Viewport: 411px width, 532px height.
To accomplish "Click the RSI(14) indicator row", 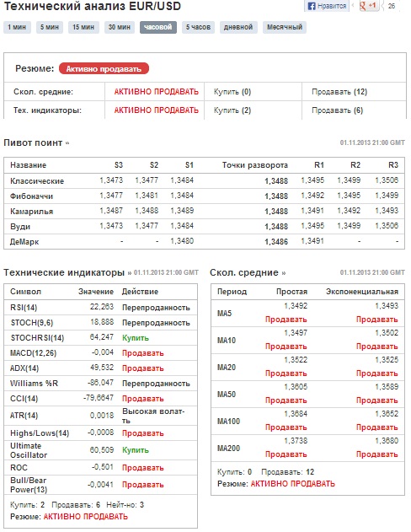I will (x=100, y=308).
